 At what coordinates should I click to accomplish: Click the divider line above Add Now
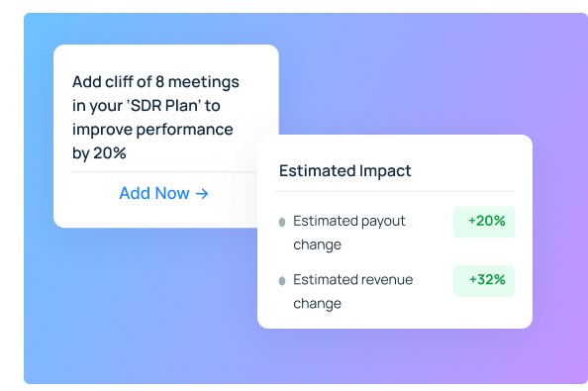[164, 171]
